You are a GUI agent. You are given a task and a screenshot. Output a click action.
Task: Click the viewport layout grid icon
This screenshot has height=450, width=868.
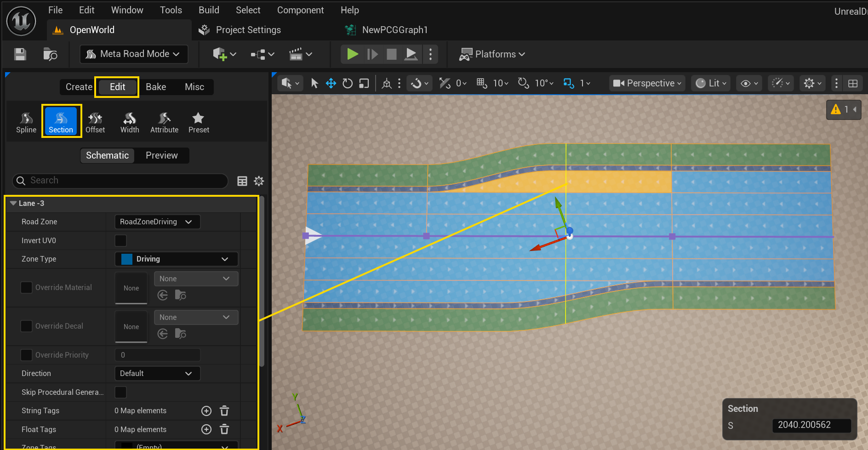coord(853,83)
